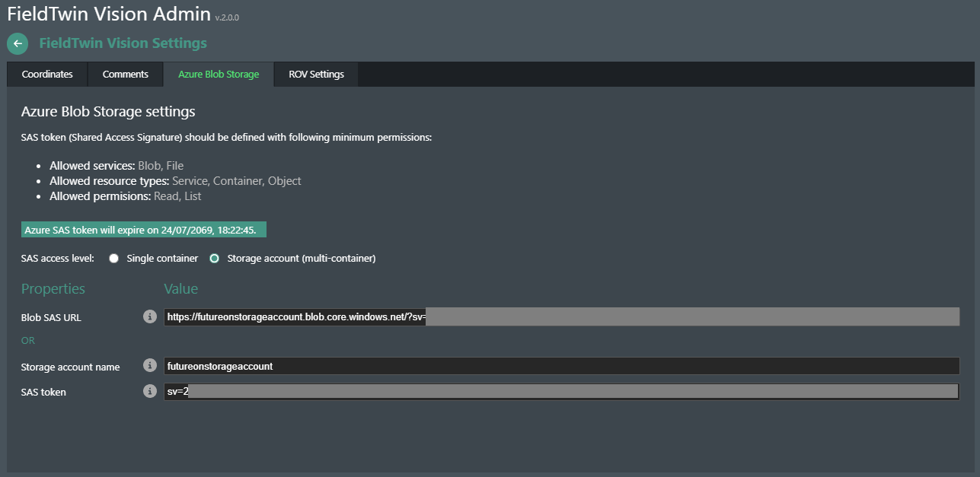Screen dimensions: 980x477
Task: Select the Azure Blob Storage tab
Action: pyautogui.click(x=219, y=75)
